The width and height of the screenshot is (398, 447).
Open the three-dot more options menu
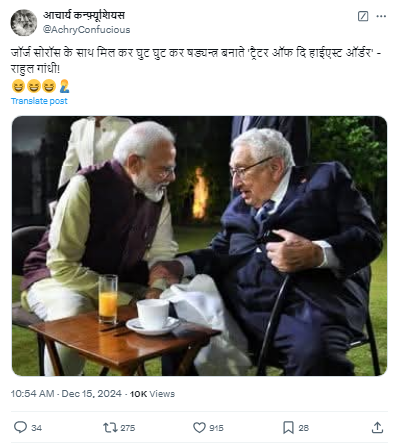point(381,16)
